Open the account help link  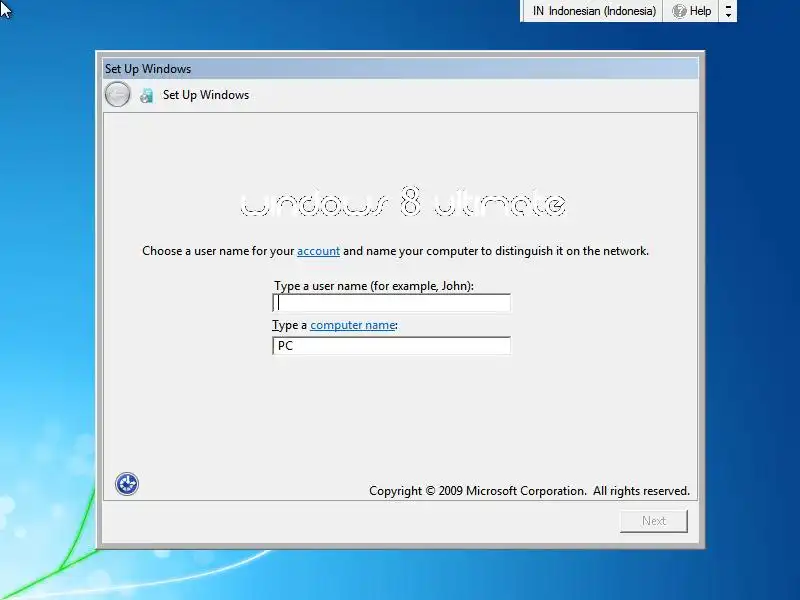[x=318, y=251]
